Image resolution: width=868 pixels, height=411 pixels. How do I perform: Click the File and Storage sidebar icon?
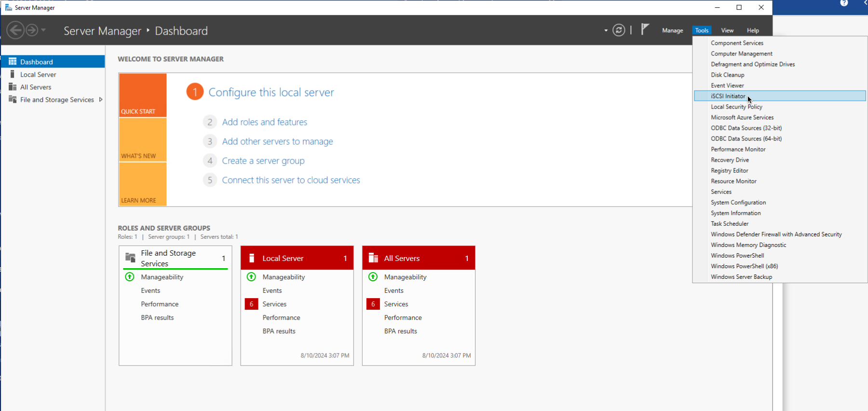13,99
